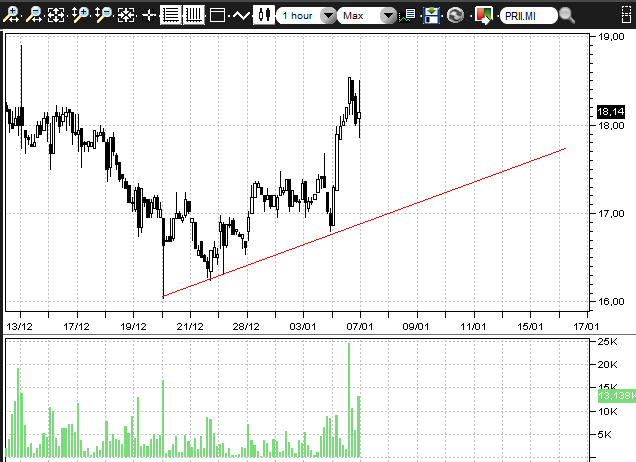Click the 21/12 date axis label
Viewport: 636px width, 462px height.
pyautogui.click(x=190, y=326)
